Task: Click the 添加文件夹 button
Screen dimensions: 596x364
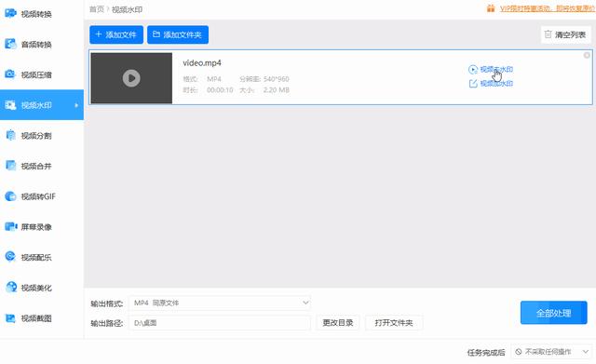Action: click(x=178, y=34)
